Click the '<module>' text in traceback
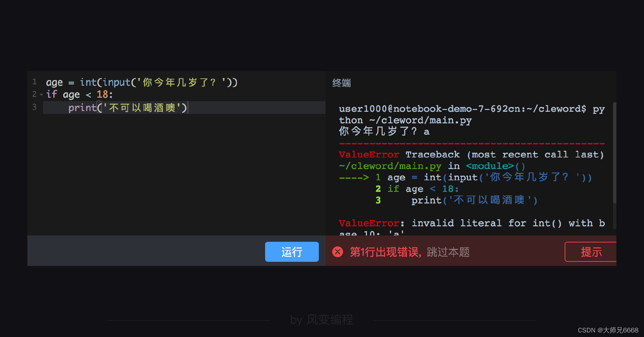The image size is (644, 337). coord(490,166)
